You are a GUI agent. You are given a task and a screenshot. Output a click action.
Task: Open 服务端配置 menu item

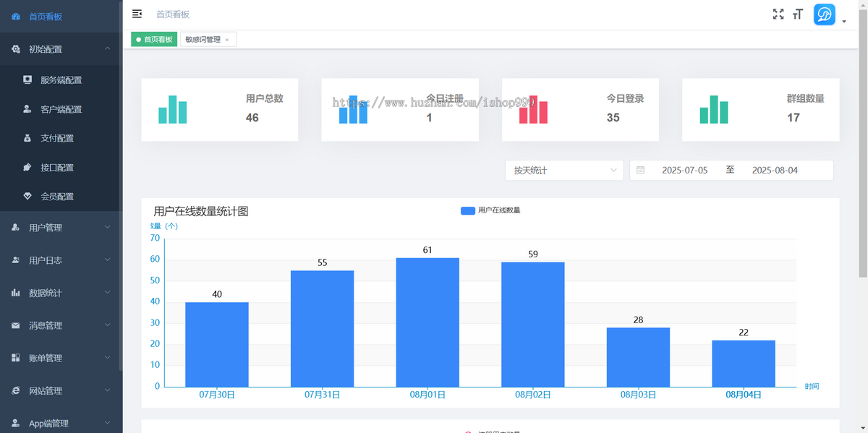(x=61, y=80)
